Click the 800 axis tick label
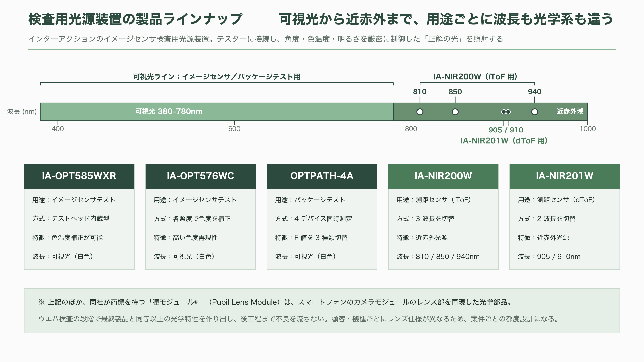 [411, 129]
